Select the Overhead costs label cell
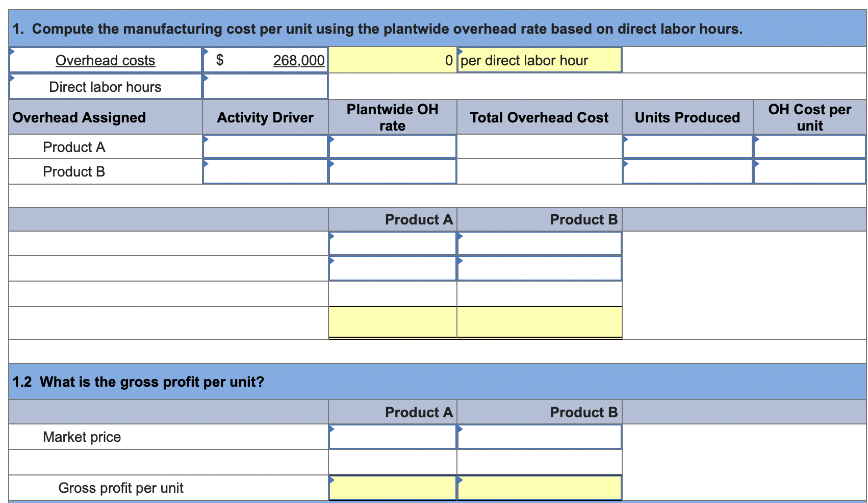The height and width of the screenshot is (503, 868). click(x=105, y=60)
